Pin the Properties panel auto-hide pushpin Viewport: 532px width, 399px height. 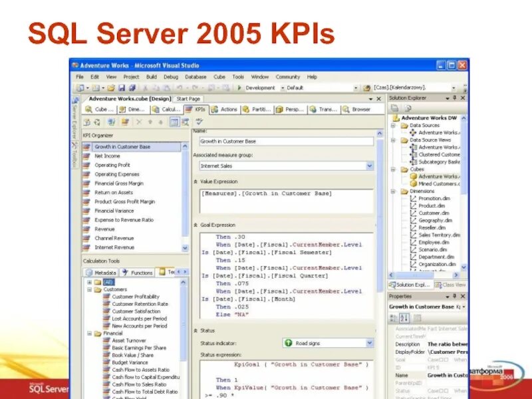pos(455,296)
